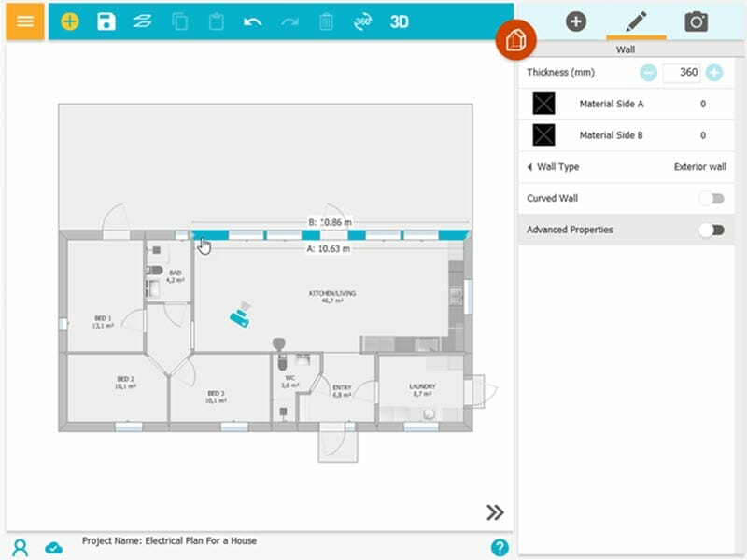Enable the Curved Wall toggle
747x560 pixels.
point(712,198)
